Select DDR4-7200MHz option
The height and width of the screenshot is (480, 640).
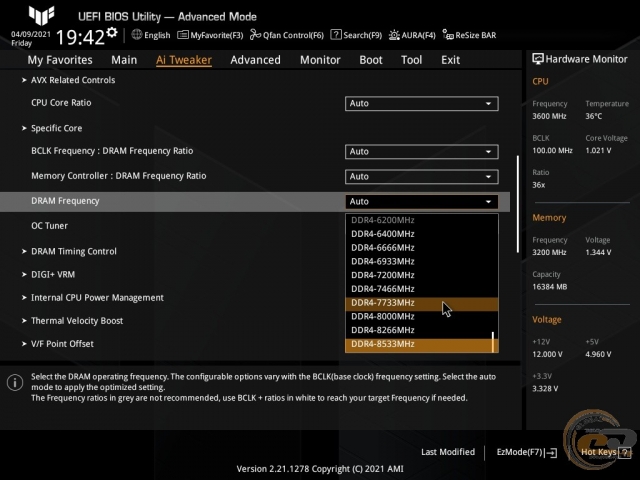coord(422,275)
